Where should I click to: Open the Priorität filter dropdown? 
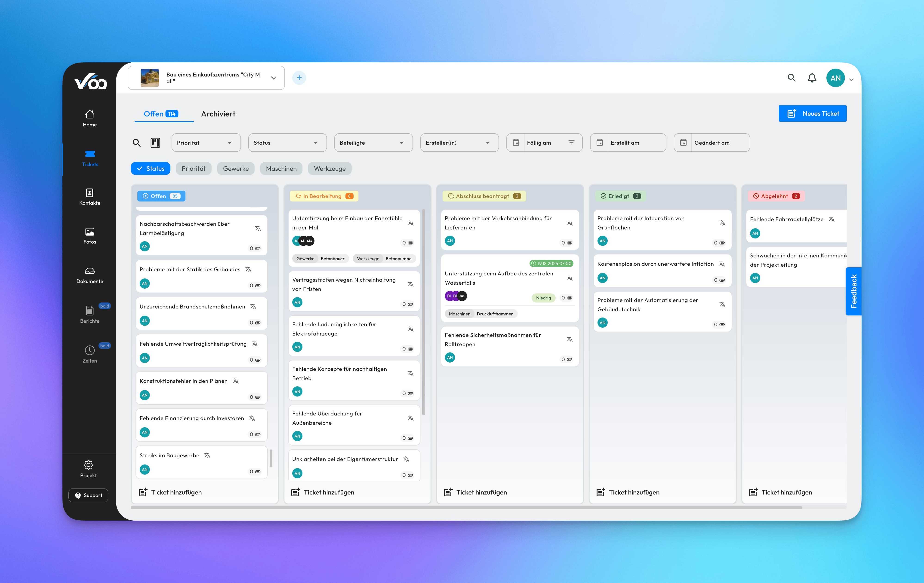206,142
